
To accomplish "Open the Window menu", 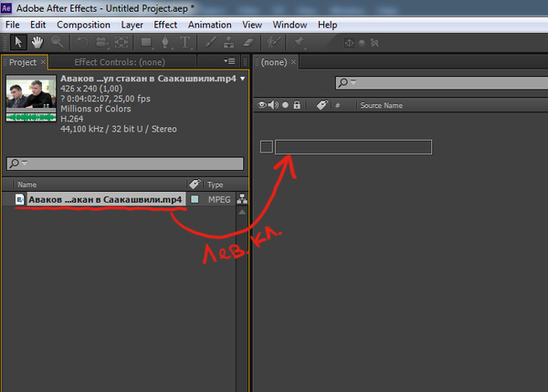I will click(290, 25).
